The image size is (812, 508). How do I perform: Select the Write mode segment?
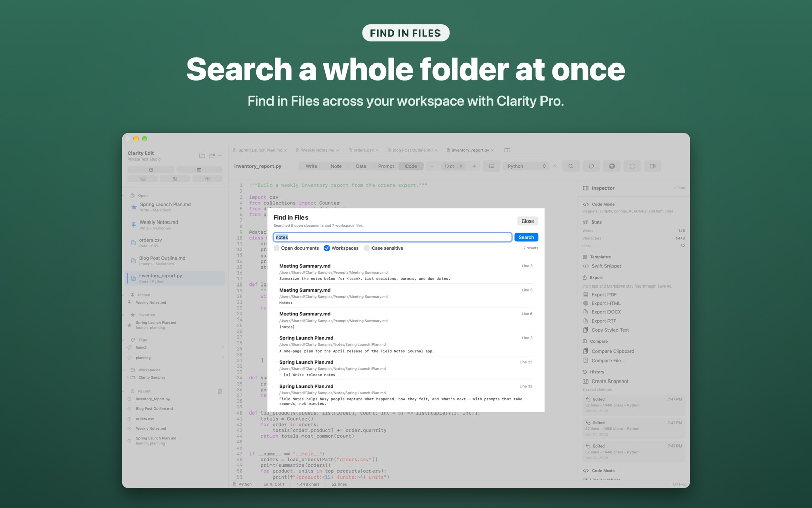tap(311, 166)
